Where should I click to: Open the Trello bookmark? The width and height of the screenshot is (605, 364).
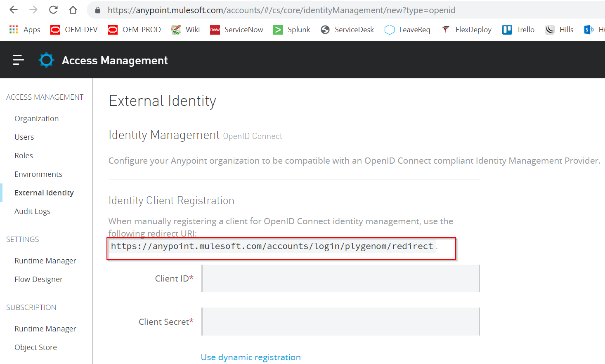pos(518,30)
